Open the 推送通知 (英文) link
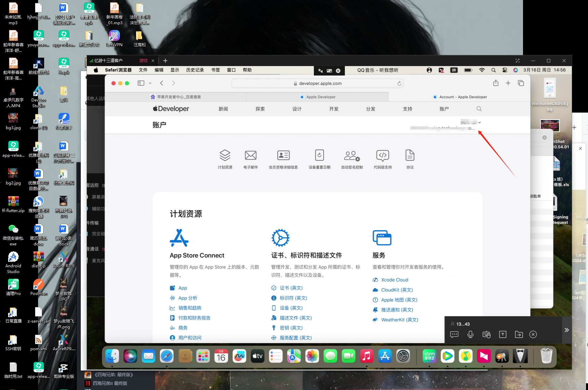588x390 pixels. (x=397, y=310)
